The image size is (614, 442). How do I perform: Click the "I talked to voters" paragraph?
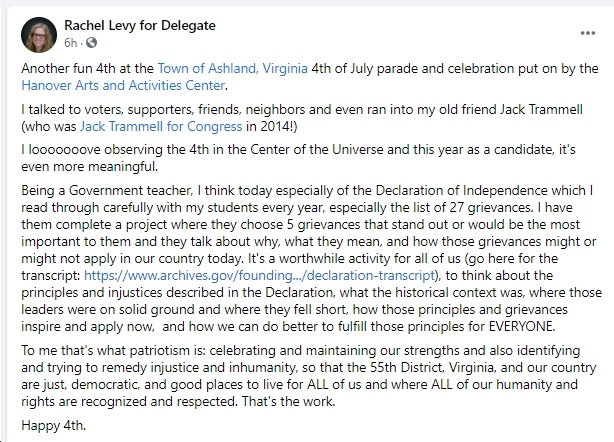[x=302, y=118]
